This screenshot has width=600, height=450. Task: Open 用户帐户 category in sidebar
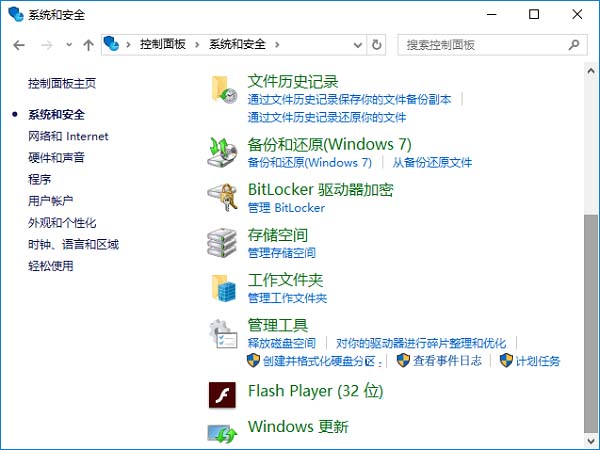51,201
